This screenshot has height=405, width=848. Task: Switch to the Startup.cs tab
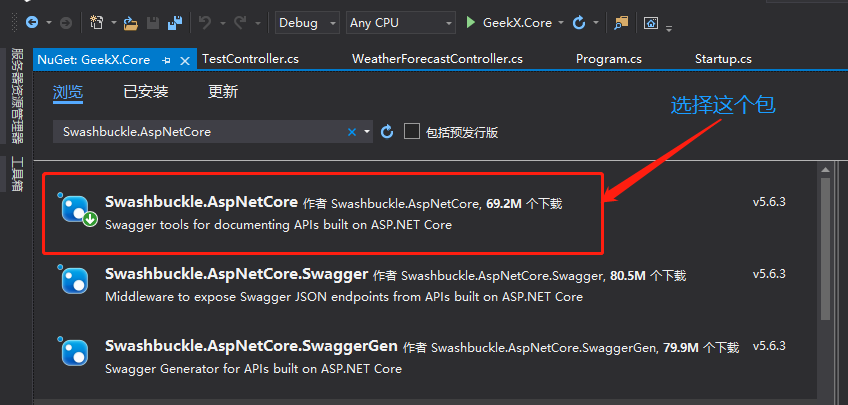(723, 59)
